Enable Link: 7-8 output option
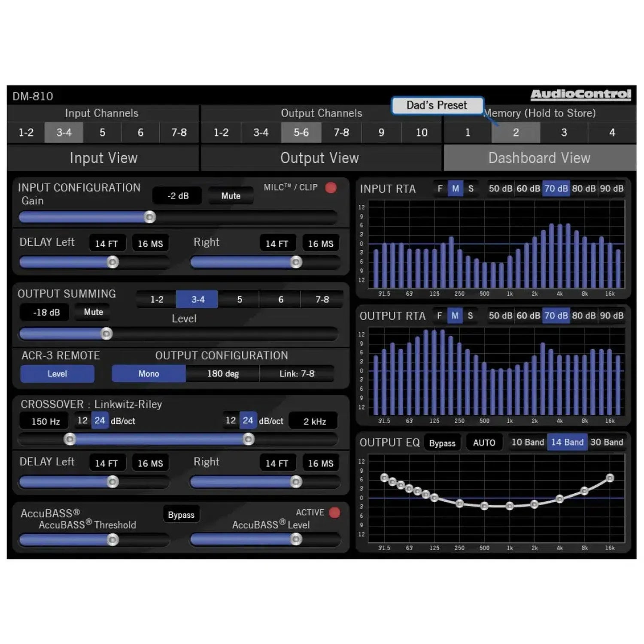The height and width of the screenshot is (644, 644). [x=298, y=374]
